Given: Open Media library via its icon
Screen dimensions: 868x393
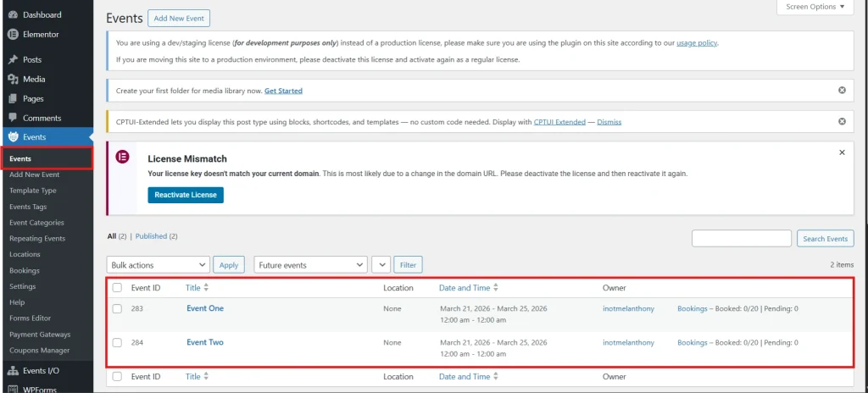Looking at the screenshot, I should [x=14, y=79].
